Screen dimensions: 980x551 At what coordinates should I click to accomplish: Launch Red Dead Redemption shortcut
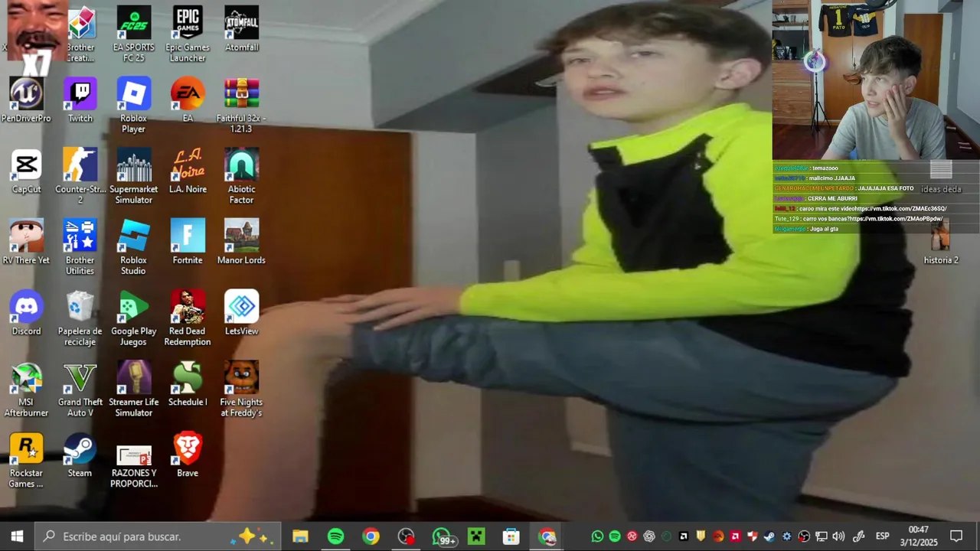coord(188,319)
